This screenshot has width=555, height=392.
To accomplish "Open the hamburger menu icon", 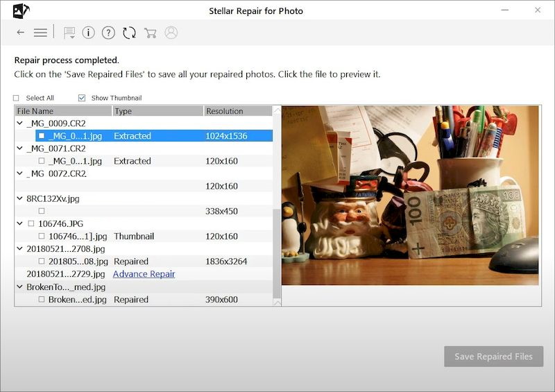I will [40, 33].
